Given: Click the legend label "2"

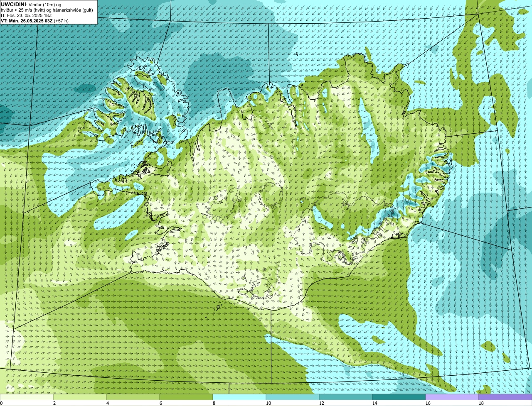Looking at the screenshot, I should coord(54,403).
